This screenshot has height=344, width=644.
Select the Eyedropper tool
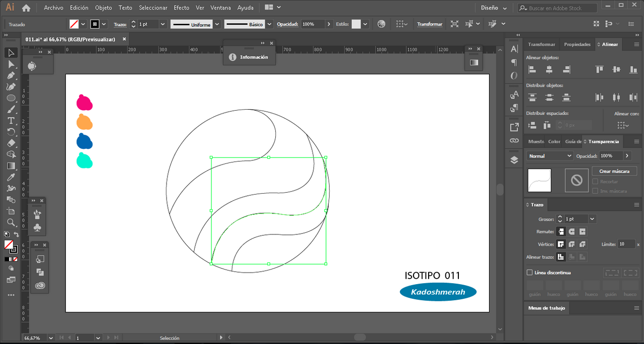pos(11,177)
